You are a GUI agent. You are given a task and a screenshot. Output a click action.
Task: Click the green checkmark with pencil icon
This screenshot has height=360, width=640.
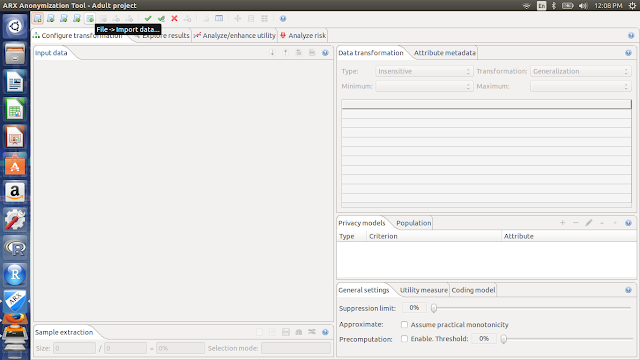[x=161, y=18]
